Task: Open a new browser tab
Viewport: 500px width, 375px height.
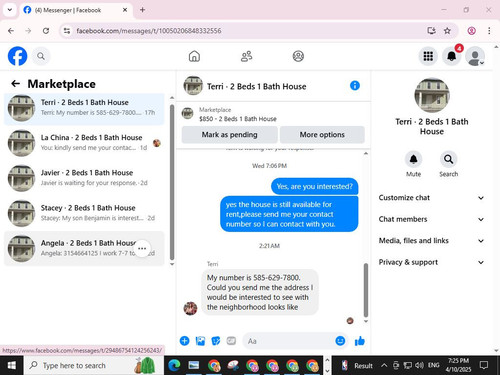Action: (142, 10)
